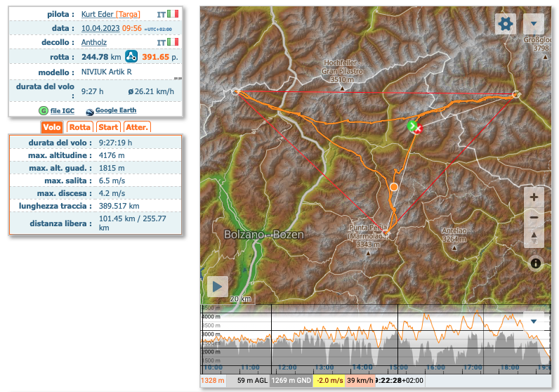The width and height of the screenshot is (559, 392).
Task: Click the orange current-position marker on track
Action: click(x=394, y=188)
